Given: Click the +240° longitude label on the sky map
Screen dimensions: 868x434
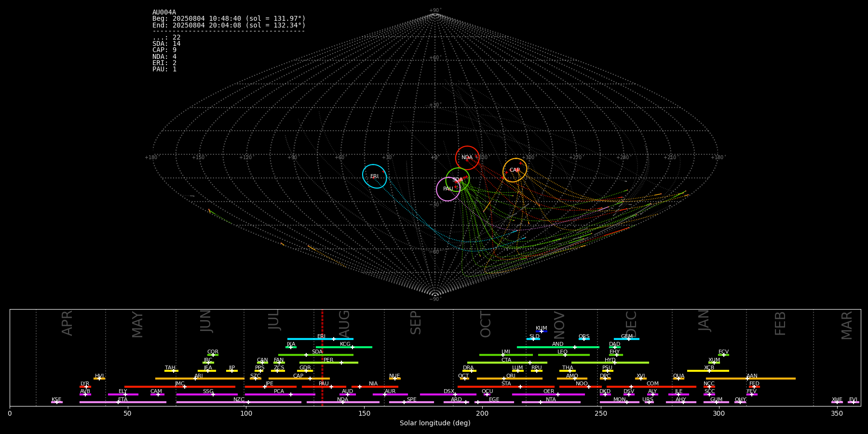Looking at the screenshot, I should point(623,158).
